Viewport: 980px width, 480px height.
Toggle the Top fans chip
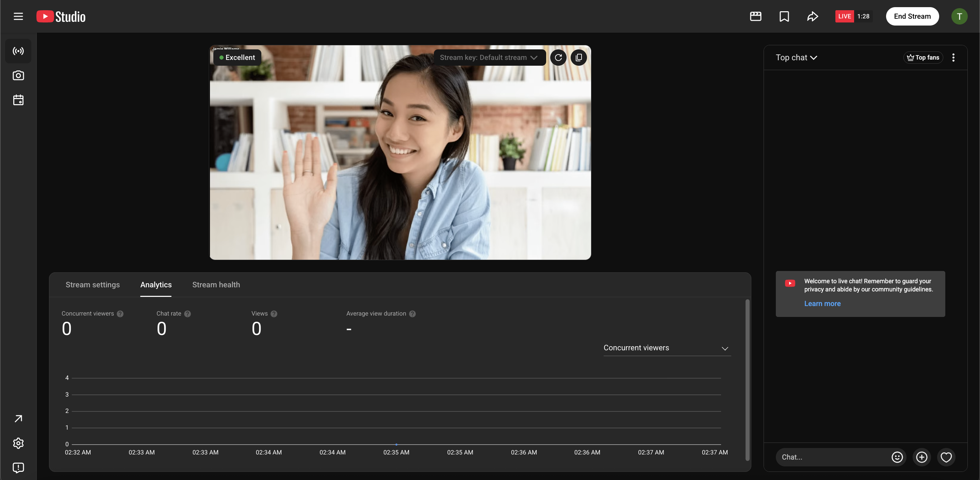923,58
